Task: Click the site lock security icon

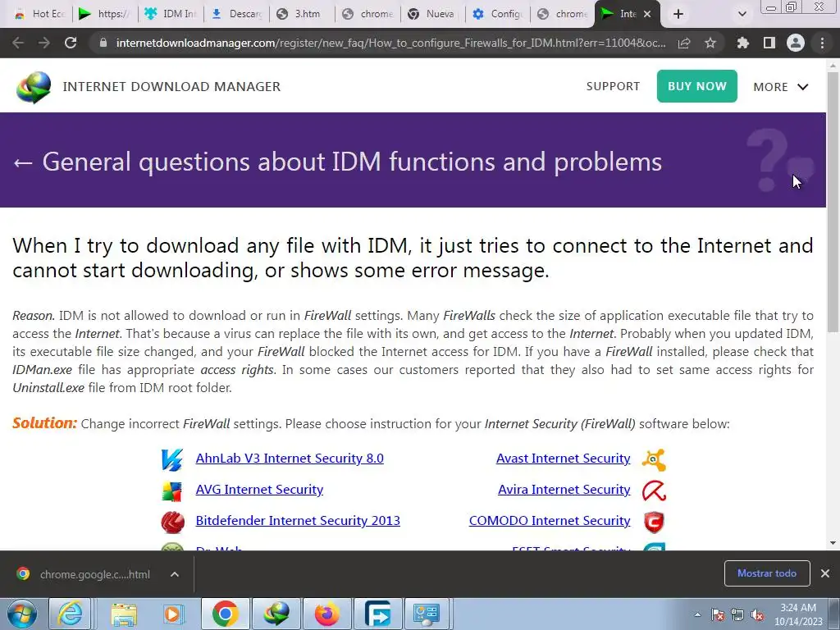Action: click(103, 43)
